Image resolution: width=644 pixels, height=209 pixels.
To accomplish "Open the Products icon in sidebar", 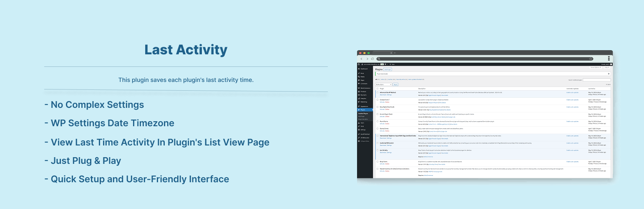I will click(x=359, y=92).
